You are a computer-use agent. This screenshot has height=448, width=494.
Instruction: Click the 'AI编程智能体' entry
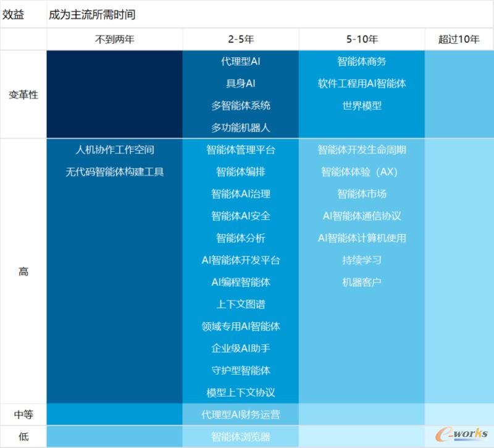pyautogui.click(x=241, y=282)
